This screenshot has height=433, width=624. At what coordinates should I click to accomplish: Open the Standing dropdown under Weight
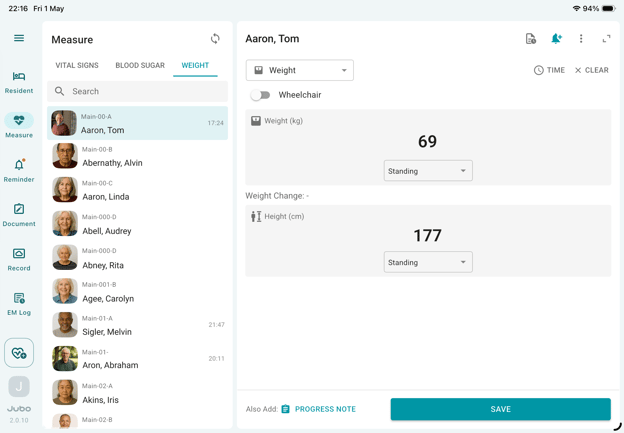[x=428, y=171]
